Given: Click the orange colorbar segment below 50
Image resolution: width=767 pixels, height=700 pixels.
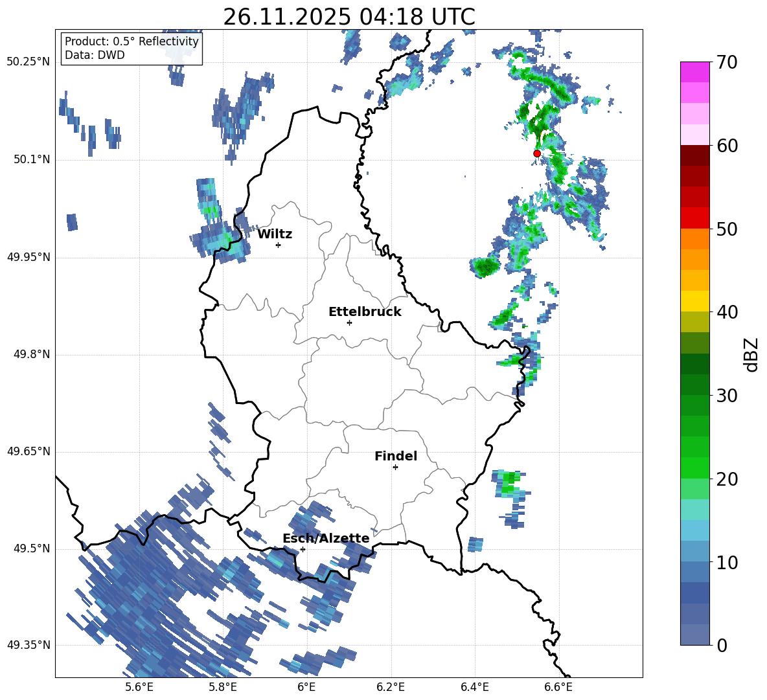Looking at the screenshot, I should pyautogui.click(x=694, y=239).
